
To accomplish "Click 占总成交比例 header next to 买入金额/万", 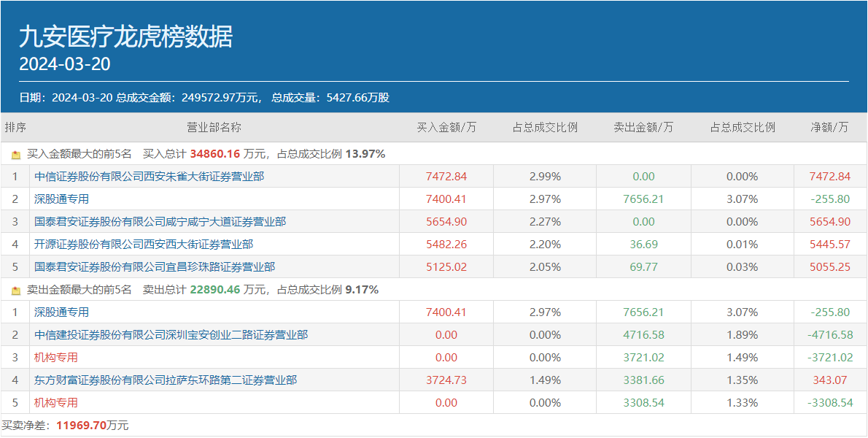I will [x=545, y=127].
